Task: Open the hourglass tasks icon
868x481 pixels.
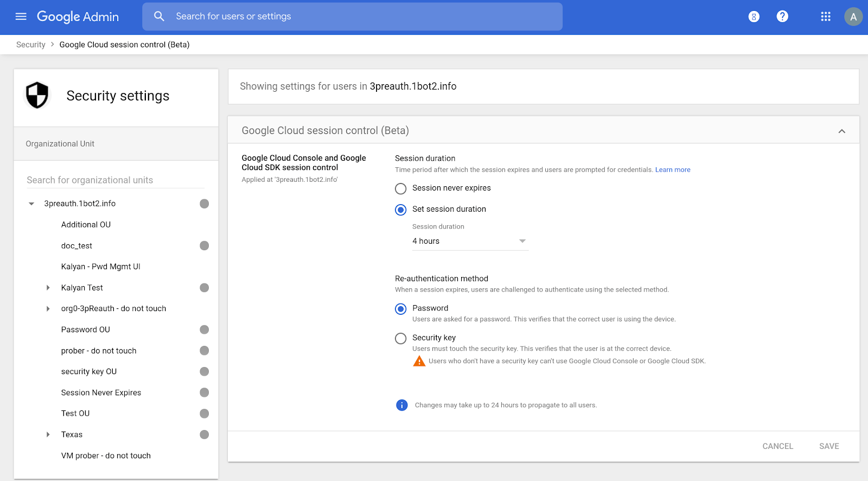Action: pyautogui.click(x=754, y=17)
